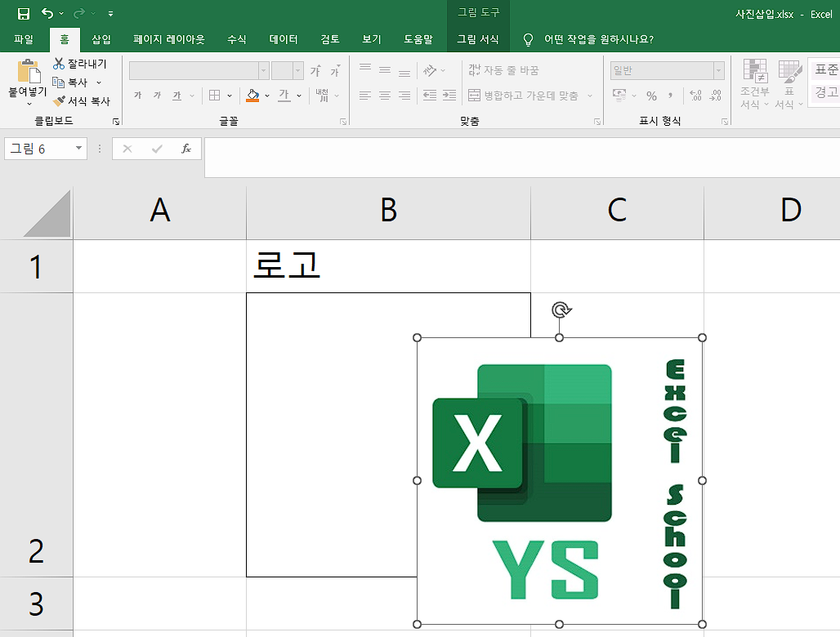840x637 pixels.
Task: Click 병합하고 가운데 맞춤 button
Action: coord(524,96)
